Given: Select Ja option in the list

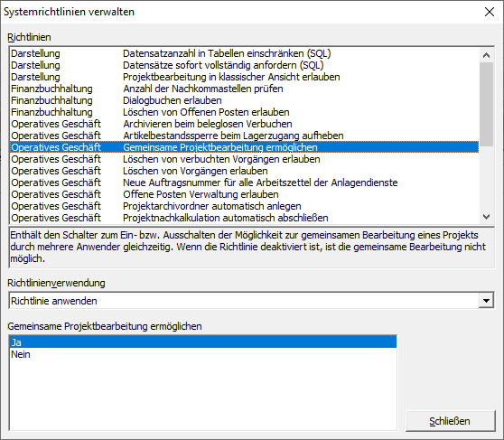Looking at the screenshot, I should coord(203,342).
